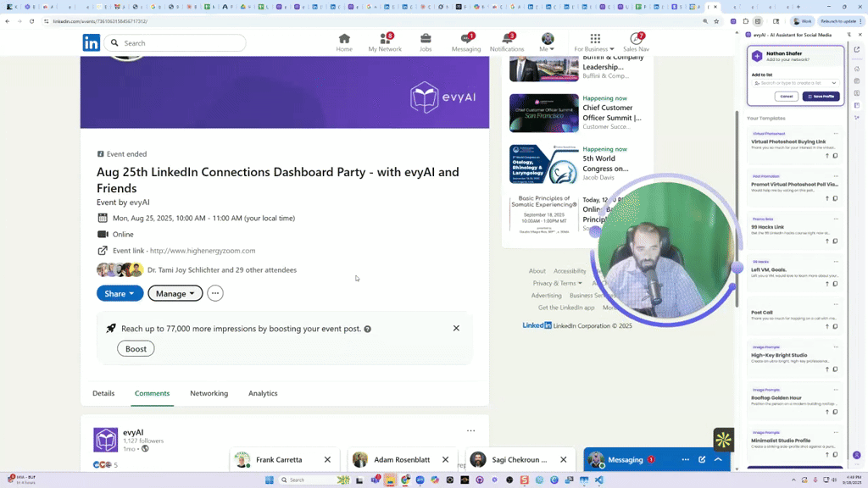Open LinkedIn Home from the navigation bar
Viewport: 868px width, 488px height.
click(344, 42)
